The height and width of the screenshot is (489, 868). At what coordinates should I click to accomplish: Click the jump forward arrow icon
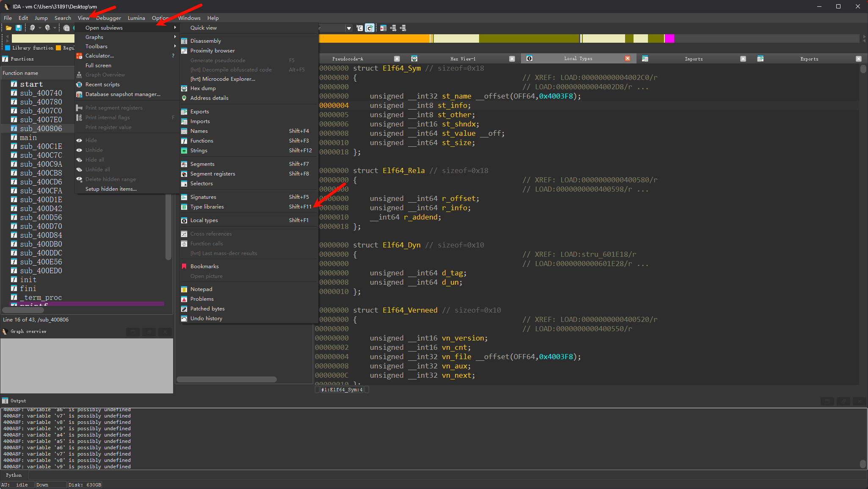coord(47,28)
